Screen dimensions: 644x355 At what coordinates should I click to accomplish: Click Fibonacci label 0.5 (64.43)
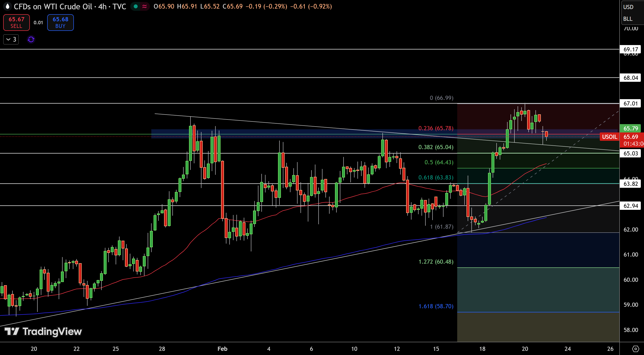point(439,163)
